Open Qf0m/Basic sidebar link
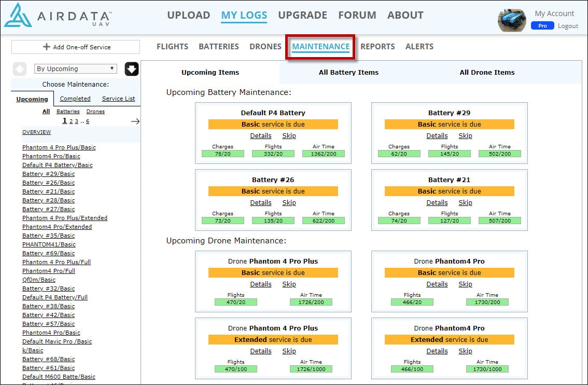The height and width of the screenshot is (385, 588). [38, 280]
